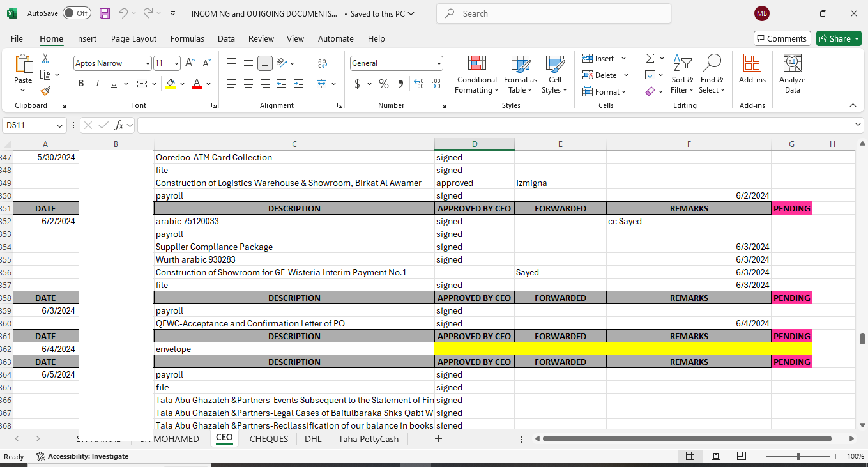Switch to the Review ribbon tab
The image size is (868, 467).
pyautogui.click(x=261, y=38)
